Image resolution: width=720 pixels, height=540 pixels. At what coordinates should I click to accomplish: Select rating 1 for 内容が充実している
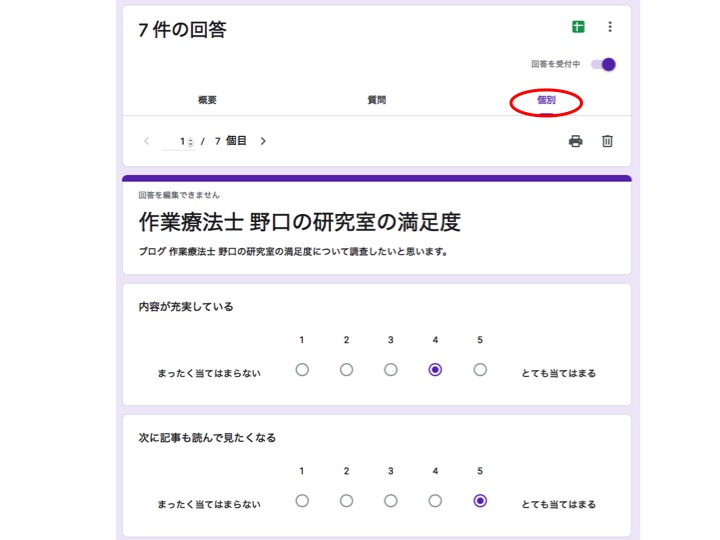pyautogui.click(x=302, y=370)
